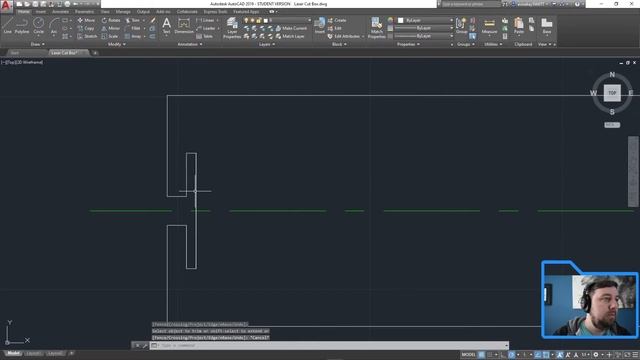The height and width of the screenshot is (360, 640).
Task: Switch to the Manage ribbon tab
Action: pos(123,12)
